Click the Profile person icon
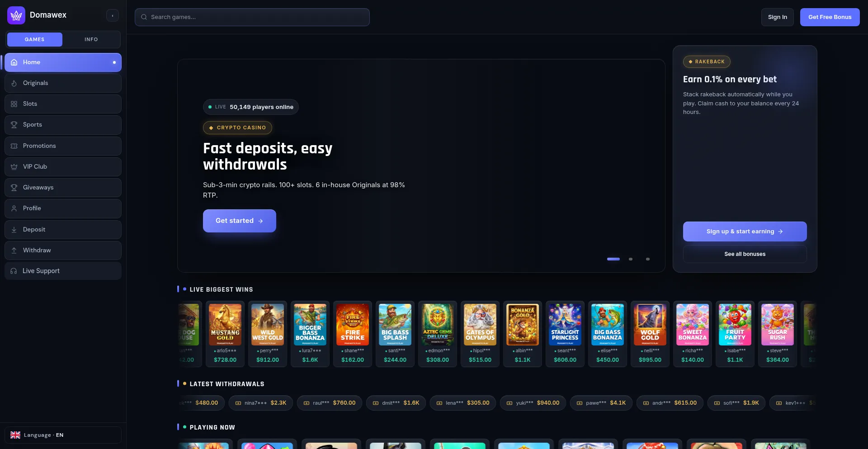The height and width of the screenshot is (449, 868). point(14,208)
